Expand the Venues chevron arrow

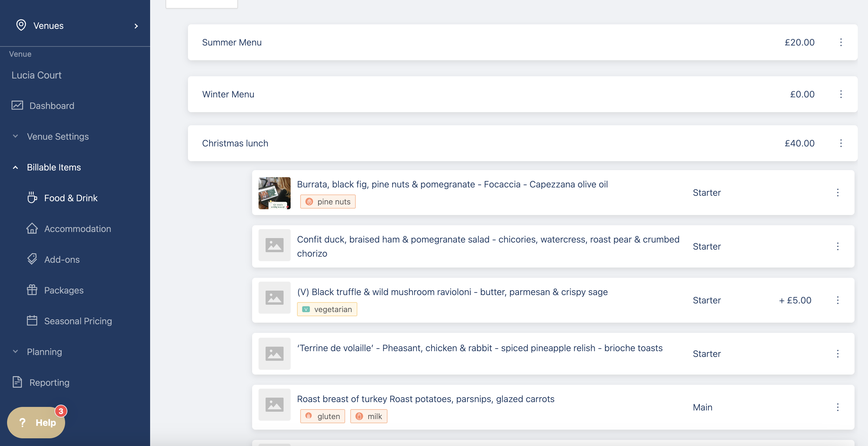[136, 26]
